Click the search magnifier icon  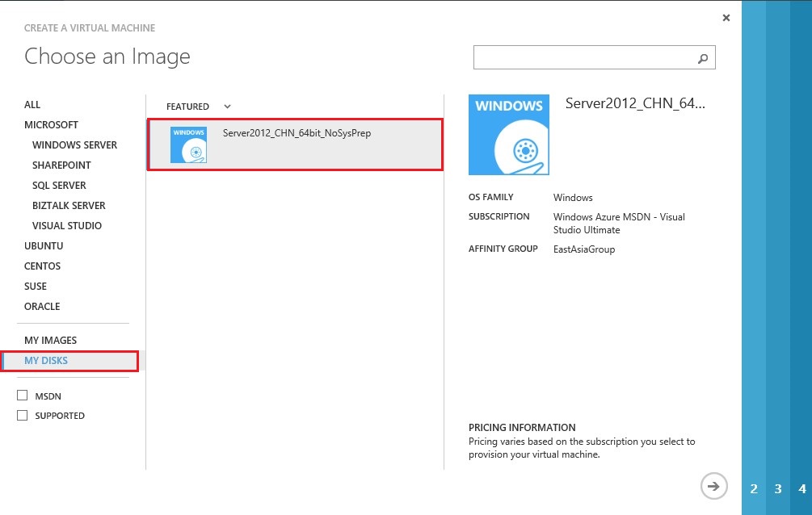(x=703, y=58)
